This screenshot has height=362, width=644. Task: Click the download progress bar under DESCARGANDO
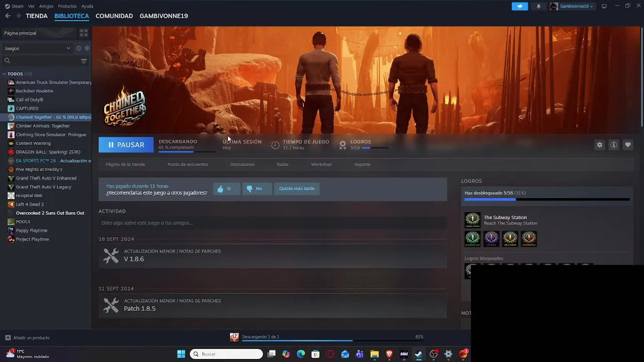[187, 151]
